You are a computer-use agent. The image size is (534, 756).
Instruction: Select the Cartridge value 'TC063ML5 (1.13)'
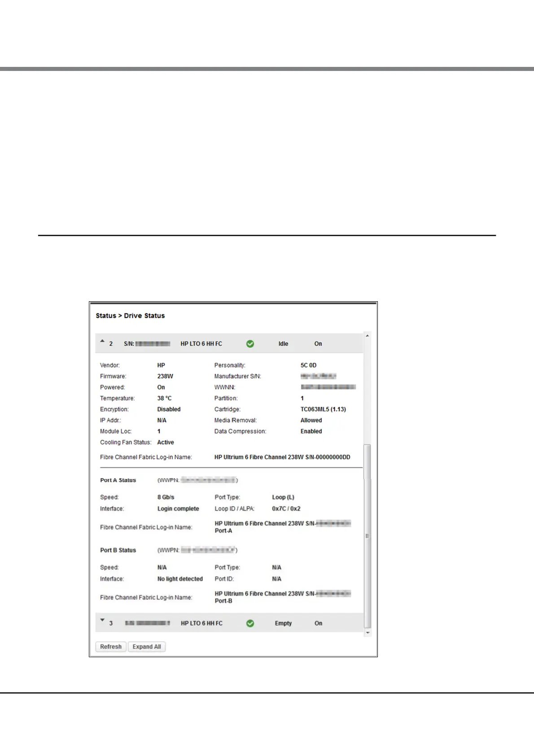323,409
